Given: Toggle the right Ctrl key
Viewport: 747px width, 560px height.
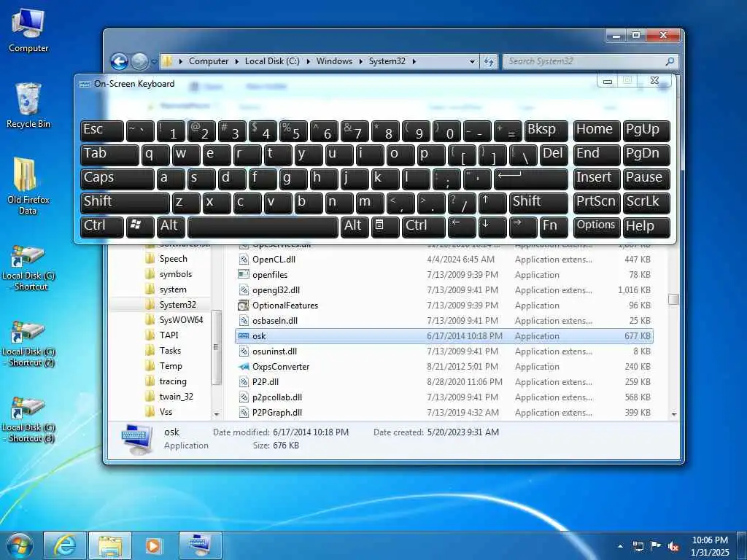Looking at the screenshot, I should point(424,227).
